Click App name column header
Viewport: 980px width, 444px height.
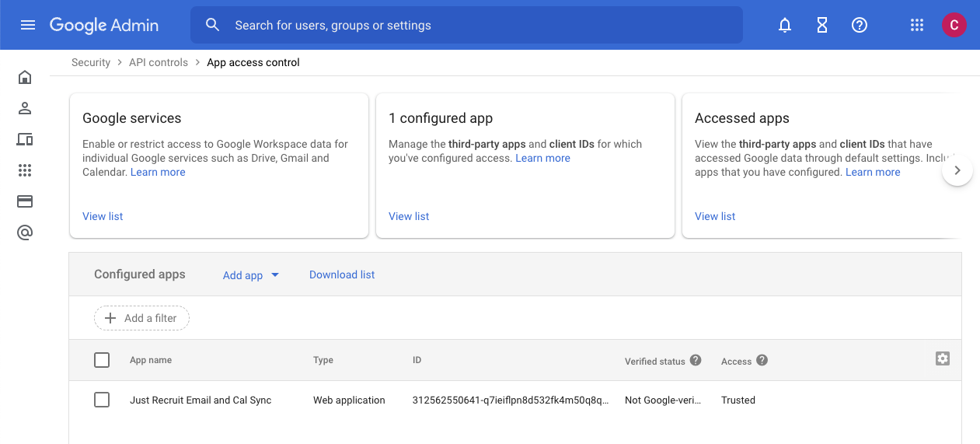coord(151,360)
